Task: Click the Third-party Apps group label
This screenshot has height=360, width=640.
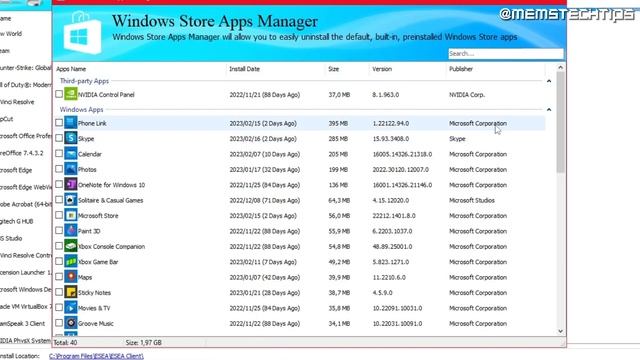Action: pos(84,81)
